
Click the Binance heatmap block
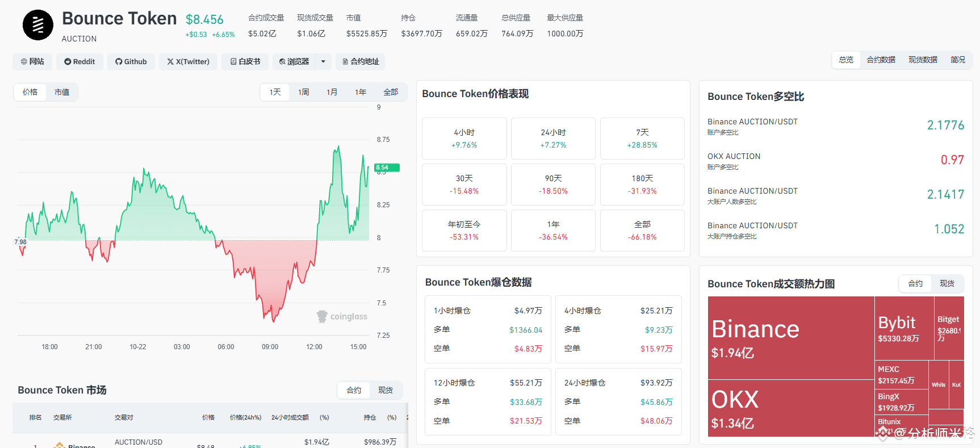[x=791, y=338]
